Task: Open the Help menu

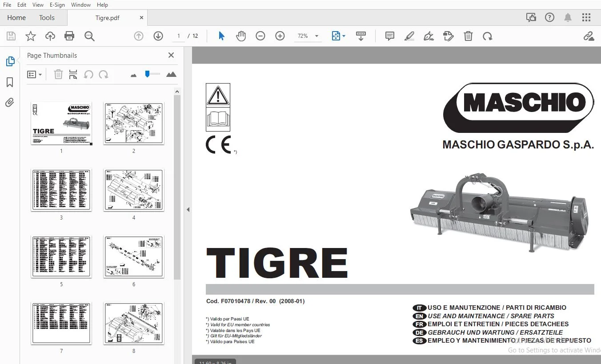Action: pyautogui.click(x=102, y=5)
